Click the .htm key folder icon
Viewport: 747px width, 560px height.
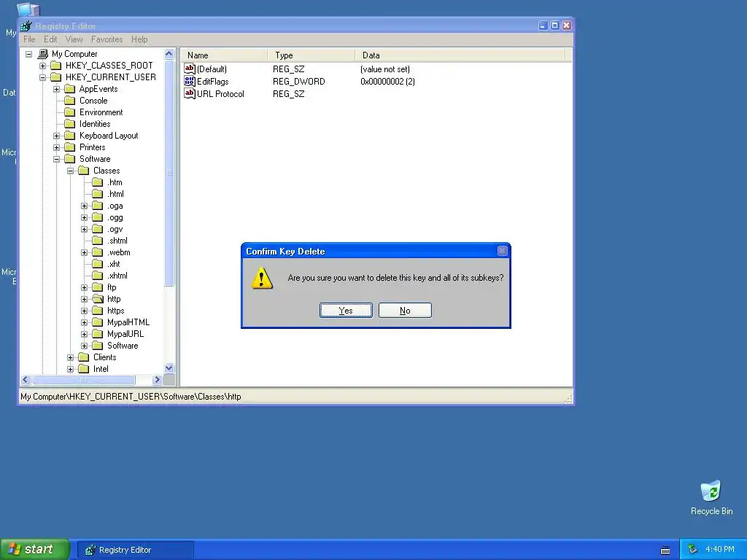pyautogui.click(x=97, y=182)
